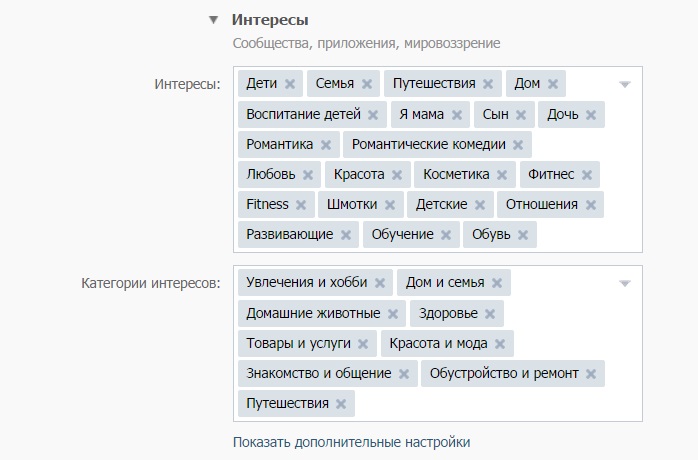Delete the Домашние животные category tag
698x460 pixels.
coord(393,314)
